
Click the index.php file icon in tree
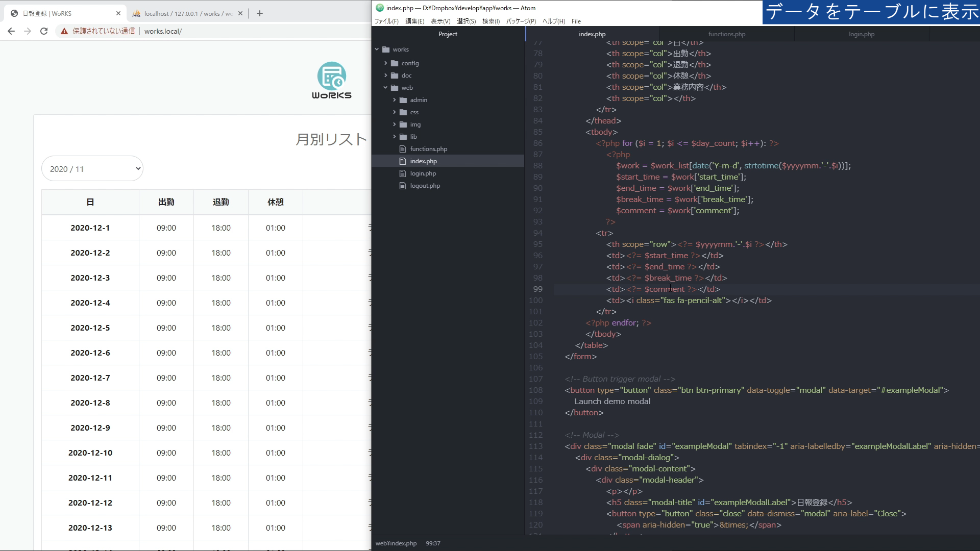click(403, 161)
